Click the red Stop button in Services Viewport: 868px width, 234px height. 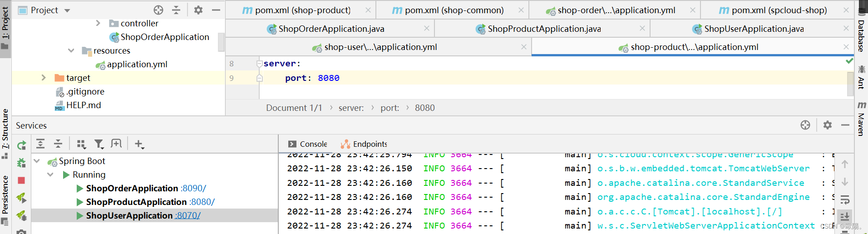point(21,180)
